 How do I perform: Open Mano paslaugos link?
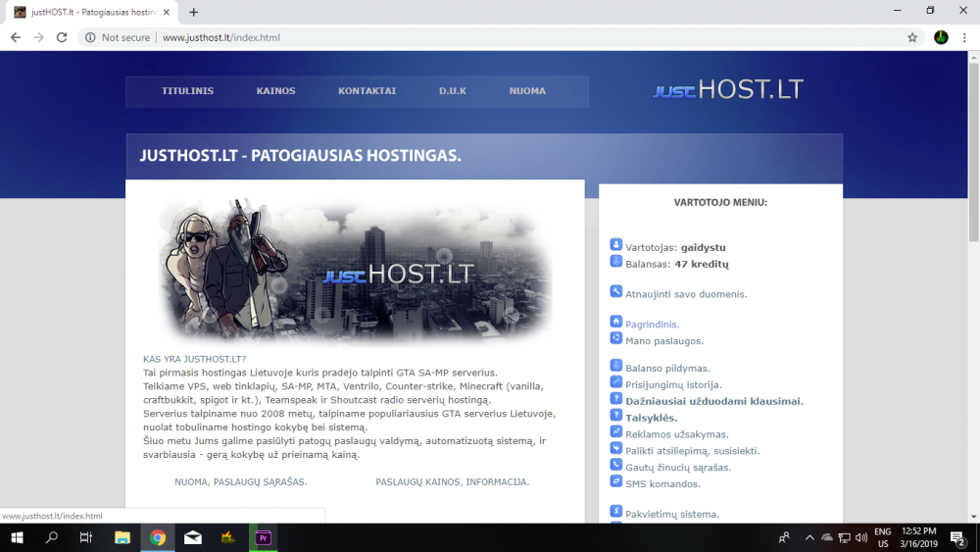664,341
